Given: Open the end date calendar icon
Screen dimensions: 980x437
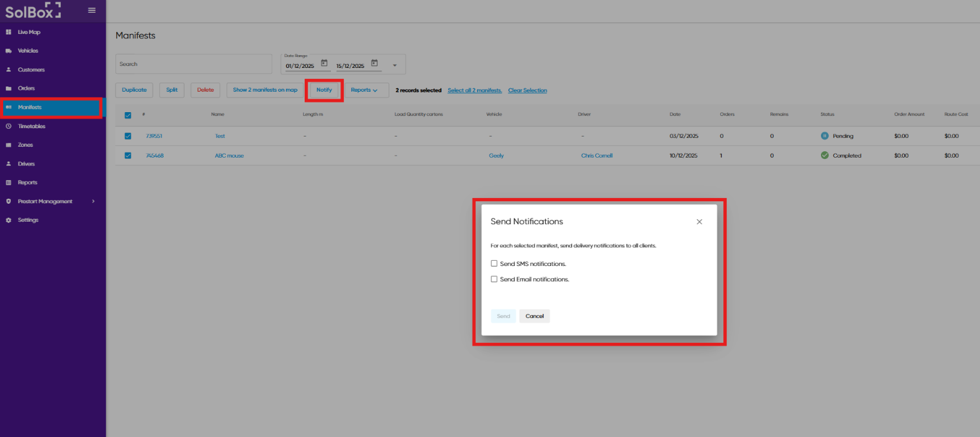Looking at the screenshot, I should tap(375, 63).
